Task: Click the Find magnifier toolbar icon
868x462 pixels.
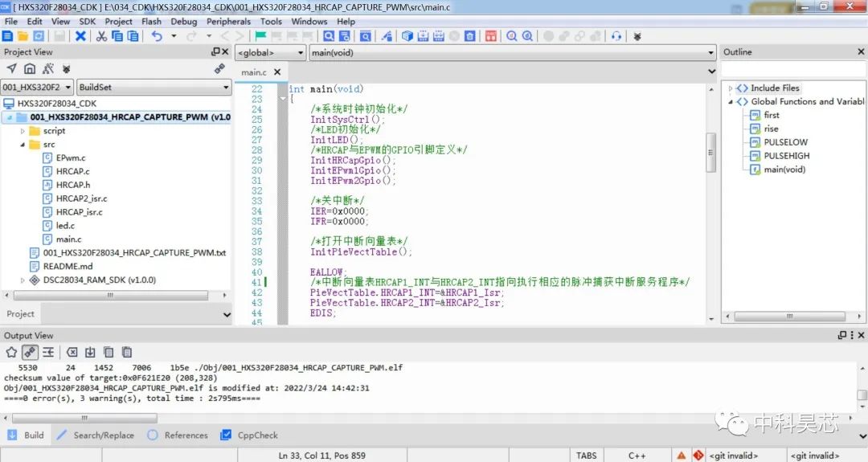Action: click(329, 36)
